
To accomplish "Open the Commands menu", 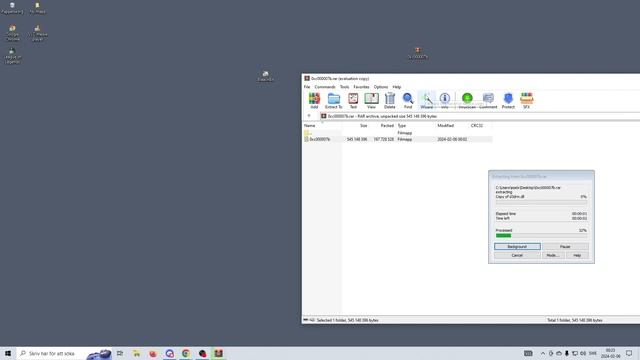I will [x=325, y=87].
